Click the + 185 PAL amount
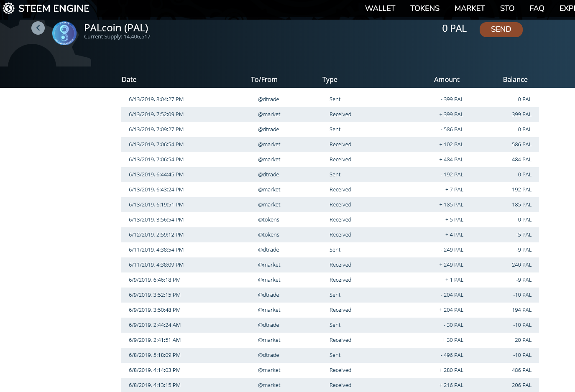Viewport: 575px width, 392px height. coord(451,205)
